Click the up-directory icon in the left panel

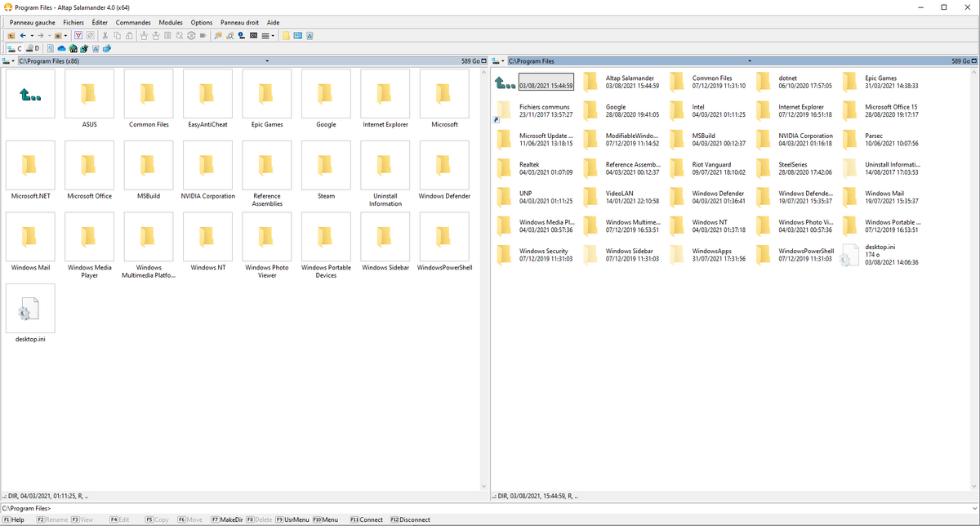(30, 94)
